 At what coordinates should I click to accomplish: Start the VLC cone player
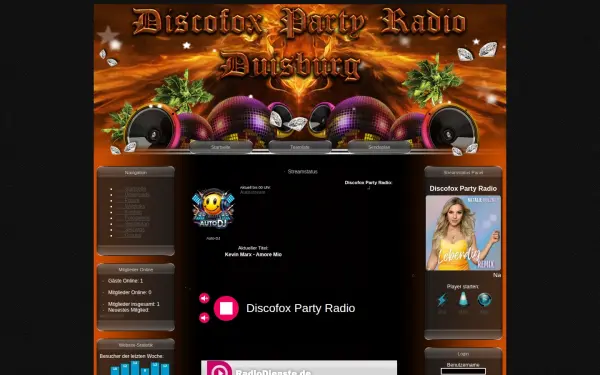click(463, 299)
